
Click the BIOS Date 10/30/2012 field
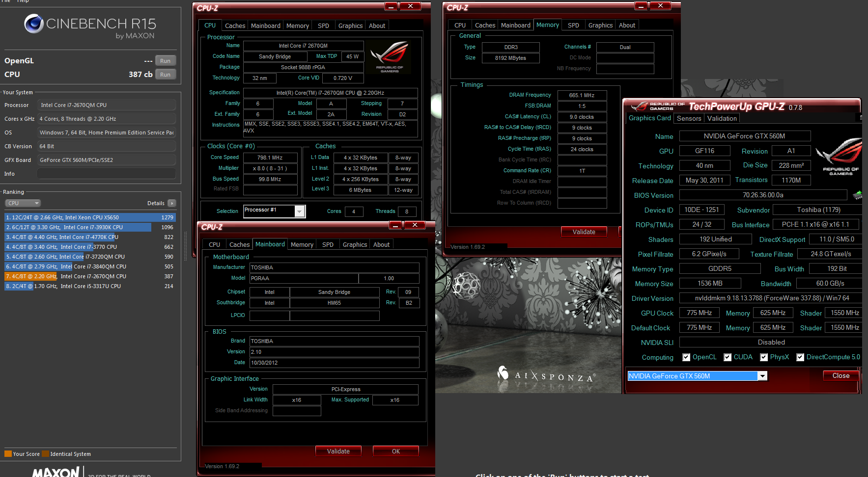[x=334, y=363]
